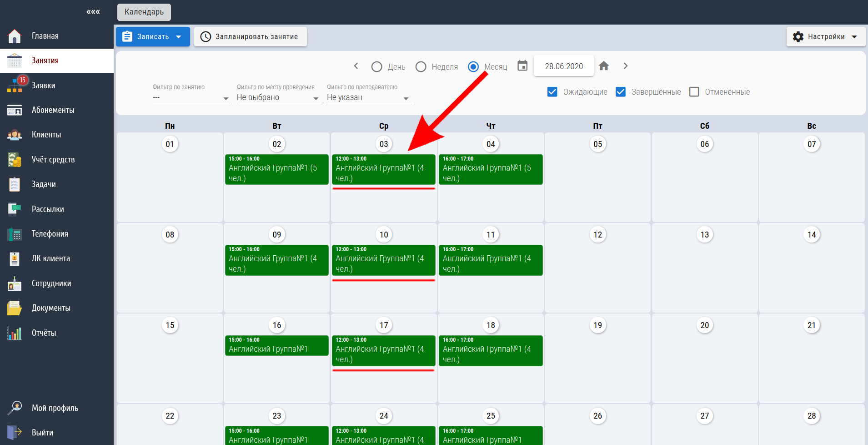
Task: Open the 12:00 lesson on day 17
Action: [x=384, y=351]
